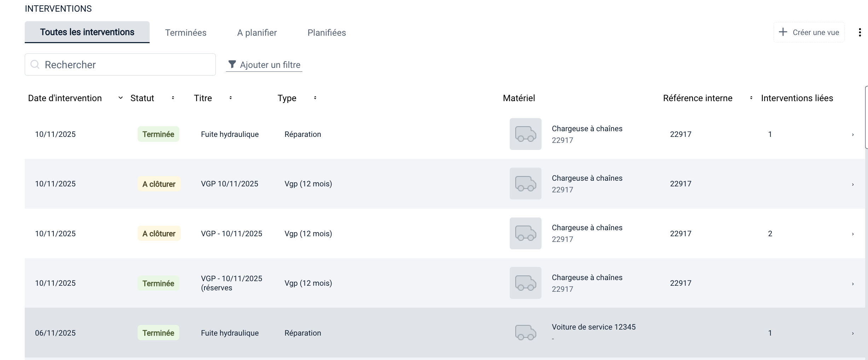Sort by the Référence interne column arrows
This screenshot has width=868, height=360.
point(751,98)
